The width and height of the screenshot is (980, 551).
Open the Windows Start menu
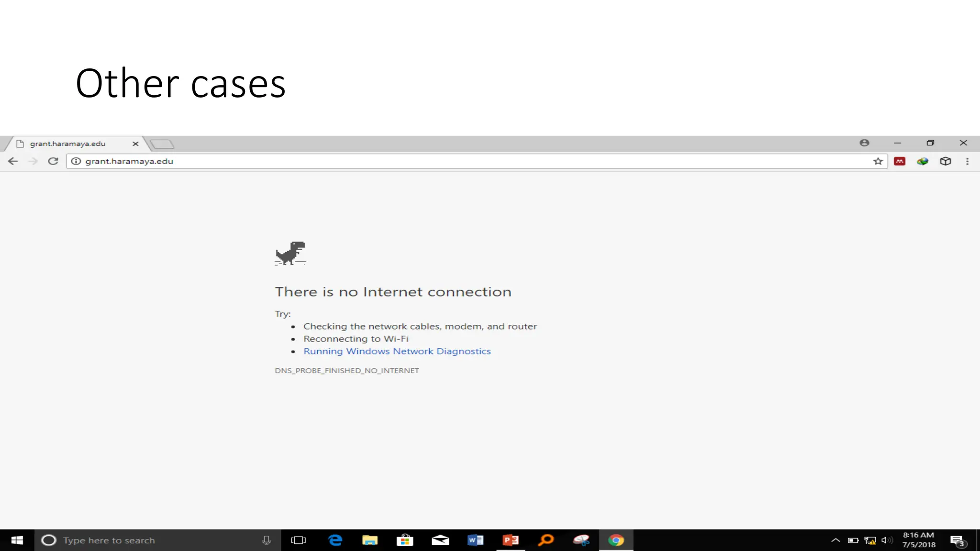pyautogui.click(x=17, y=540)
